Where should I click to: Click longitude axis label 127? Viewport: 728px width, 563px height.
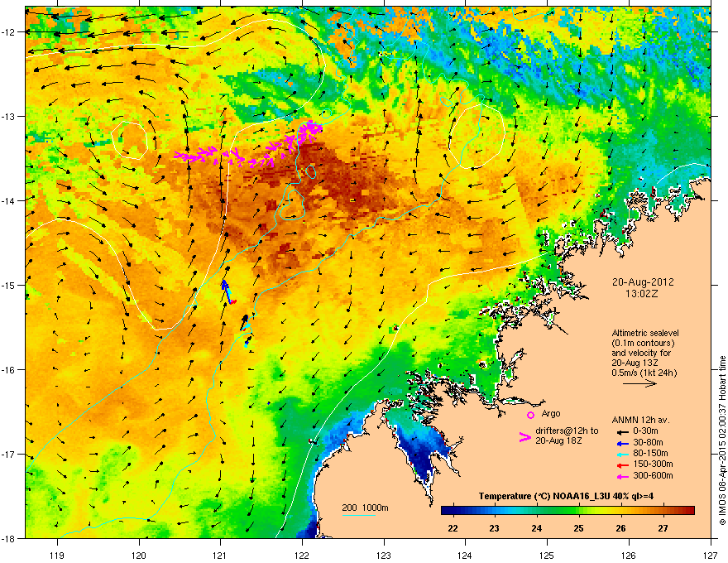click(x=711, y=555)
